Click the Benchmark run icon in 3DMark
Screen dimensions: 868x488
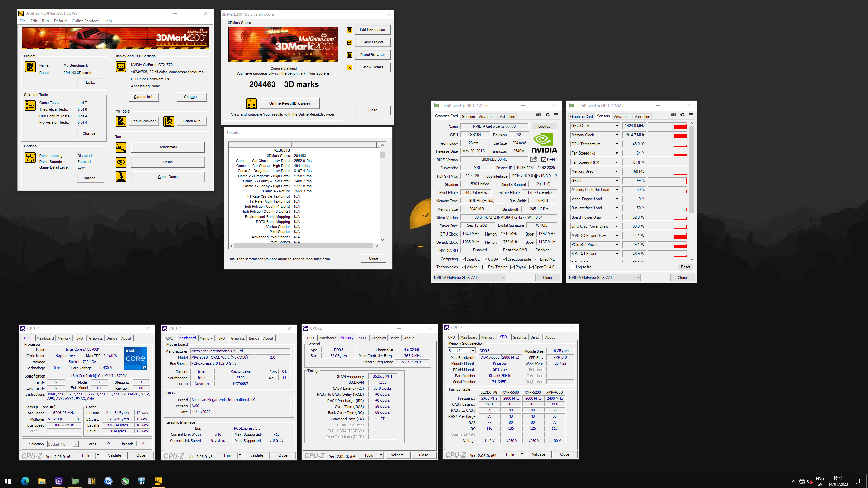[121, 147]
